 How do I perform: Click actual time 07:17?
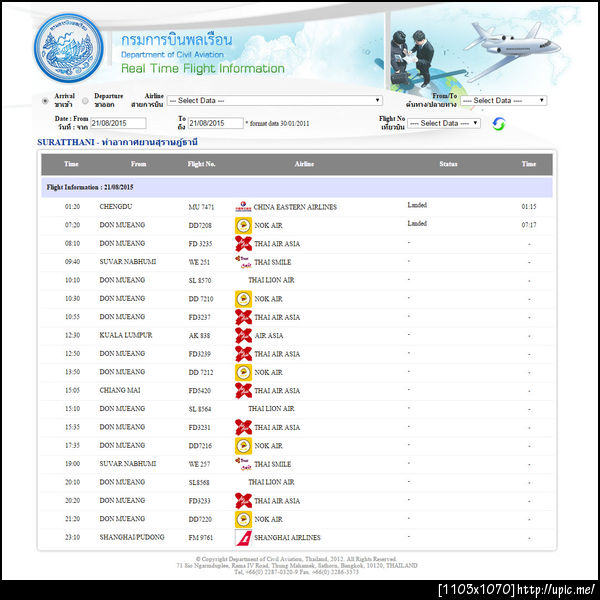pyautogui.click(x=529, y=225)
